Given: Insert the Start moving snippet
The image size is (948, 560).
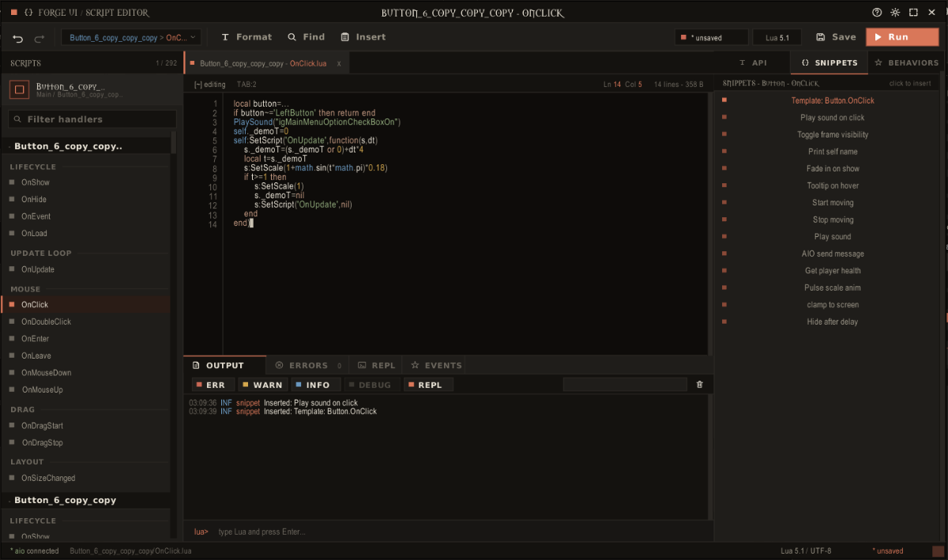Looking at the screenshot, I should (x=829, y=203).
